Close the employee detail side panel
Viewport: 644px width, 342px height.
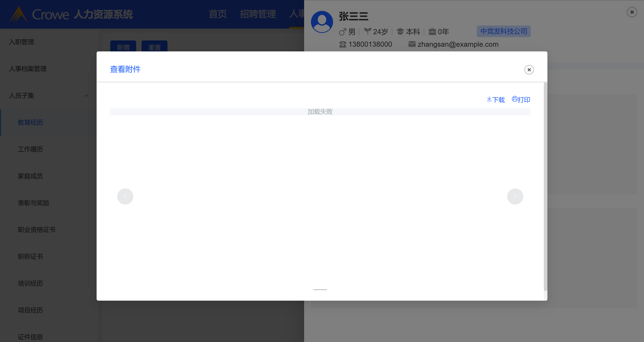tap(632, 12)
